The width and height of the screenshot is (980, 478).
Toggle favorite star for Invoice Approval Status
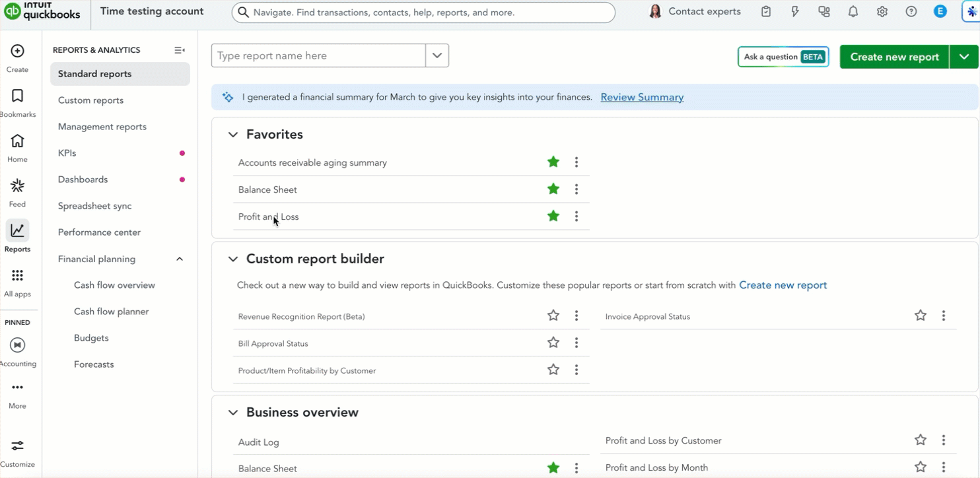click(x=921, y=316)
